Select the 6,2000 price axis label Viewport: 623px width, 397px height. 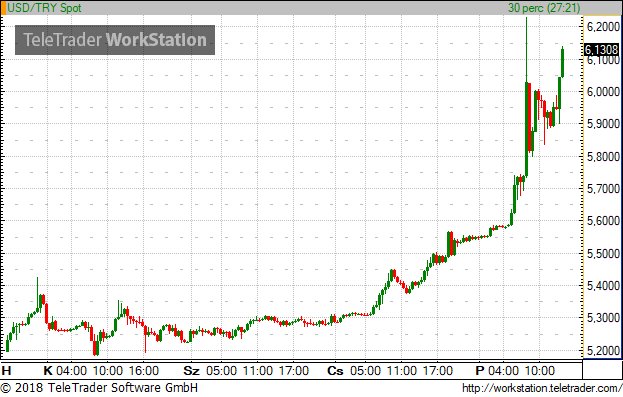tap(603, 27)
